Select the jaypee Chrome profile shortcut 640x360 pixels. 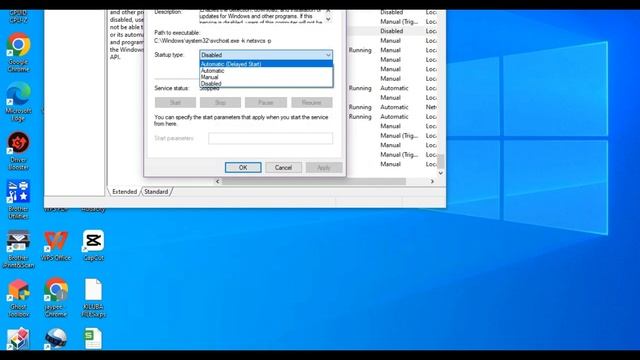click(x=56, y=298)
